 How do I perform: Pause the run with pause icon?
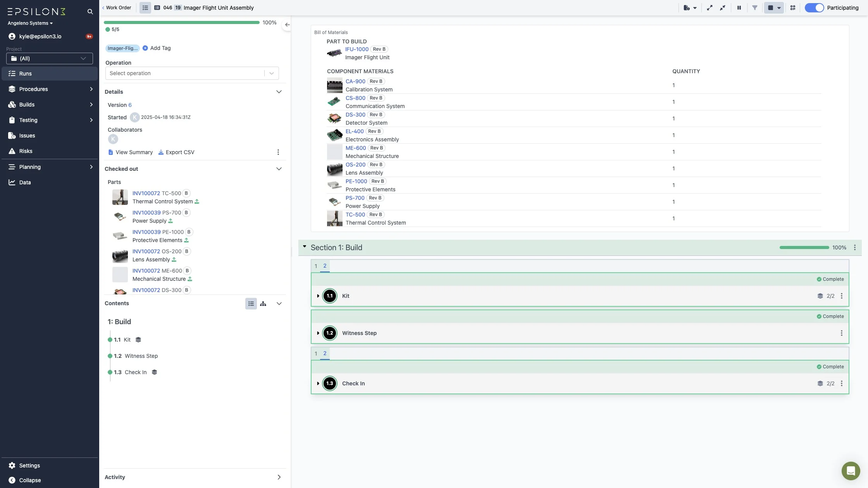(x=739, y=8)
